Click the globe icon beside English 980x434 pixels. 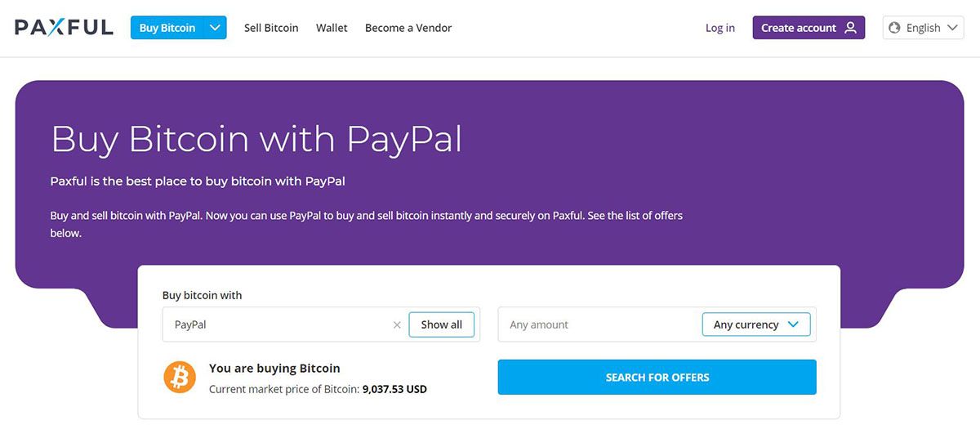[896, 28]
